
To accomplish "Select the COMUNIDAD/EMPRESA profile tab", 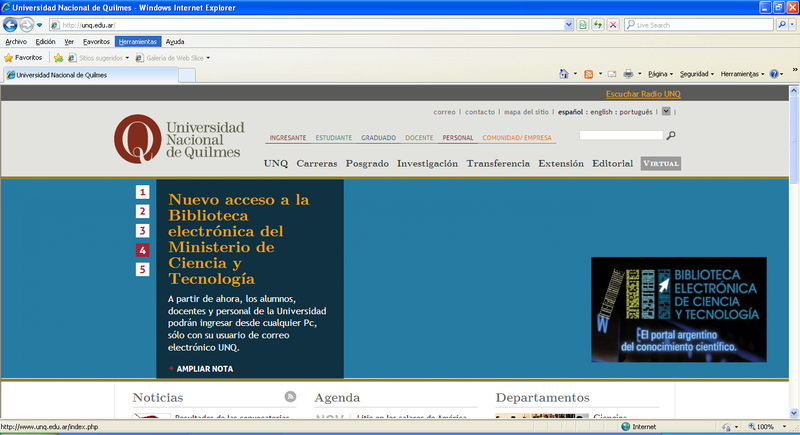I will (x=517, y=138).
